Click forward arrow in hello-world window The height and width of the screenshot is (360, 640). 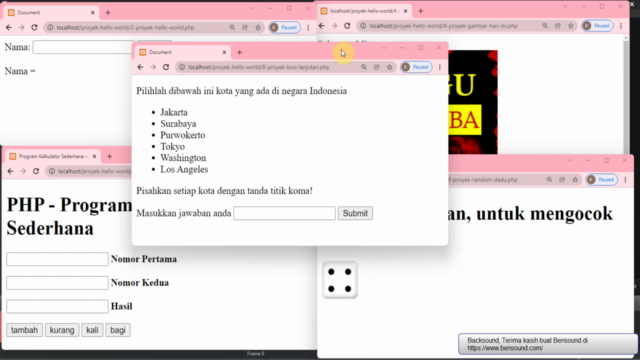[x=22, y=27]
